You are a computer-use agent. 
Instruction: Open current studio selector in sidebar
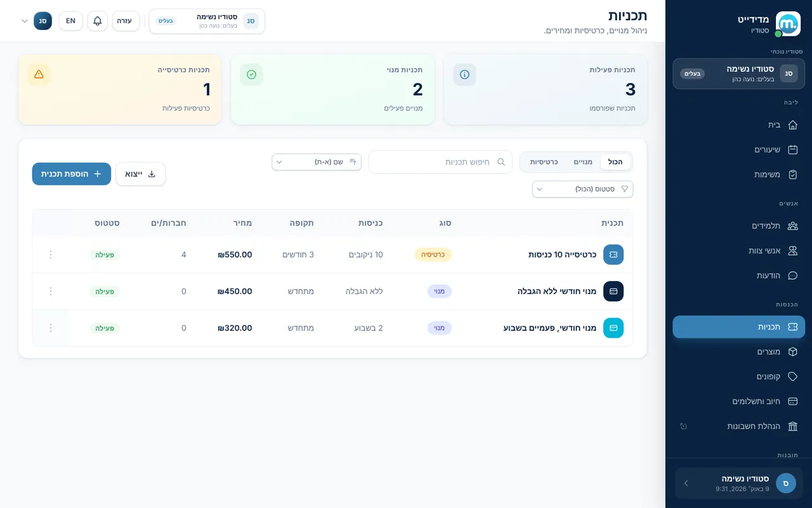tap(738, 74)
